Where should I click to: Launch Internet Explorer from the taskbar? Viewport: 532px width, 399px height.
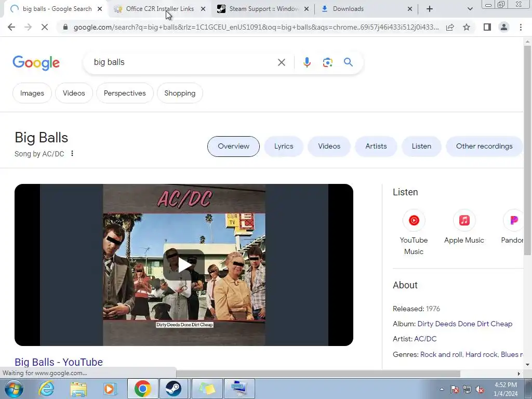pos(46,389)
